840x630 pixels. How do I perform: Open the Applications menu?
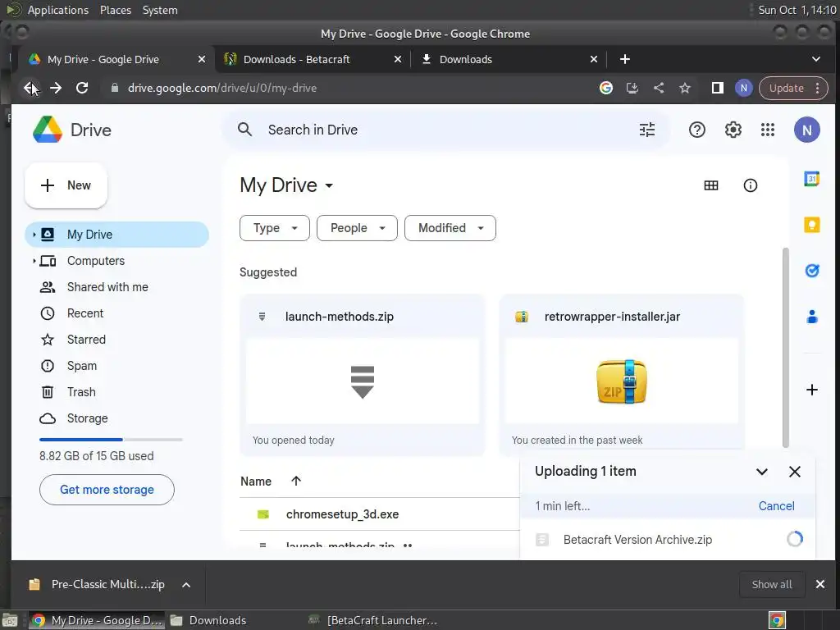click(58, 10)
